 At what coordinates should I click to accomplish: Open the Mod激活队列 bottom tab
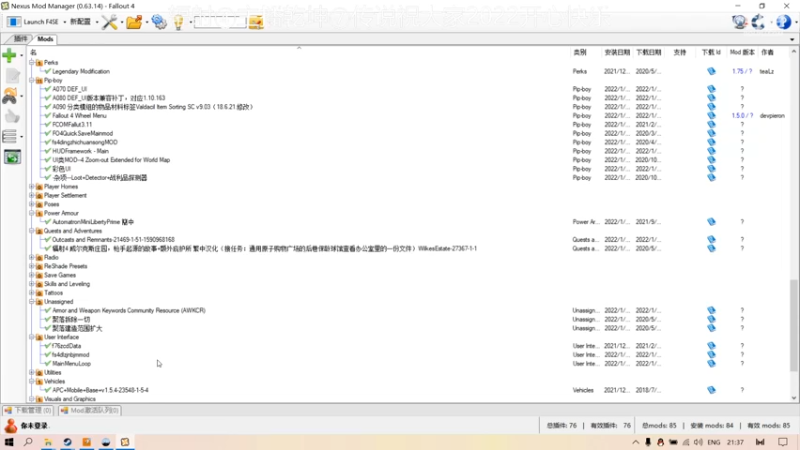pos(90,410)
